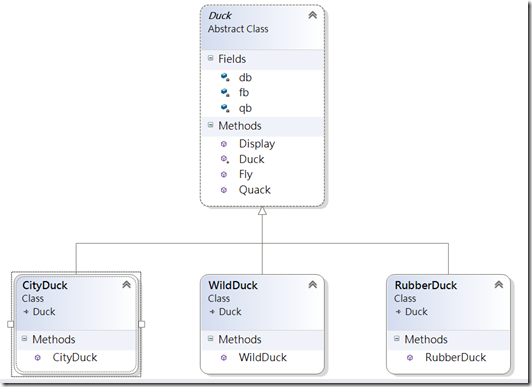Click the italic Duck class title
Screen dimensions: 532x387
coord(220,15)
